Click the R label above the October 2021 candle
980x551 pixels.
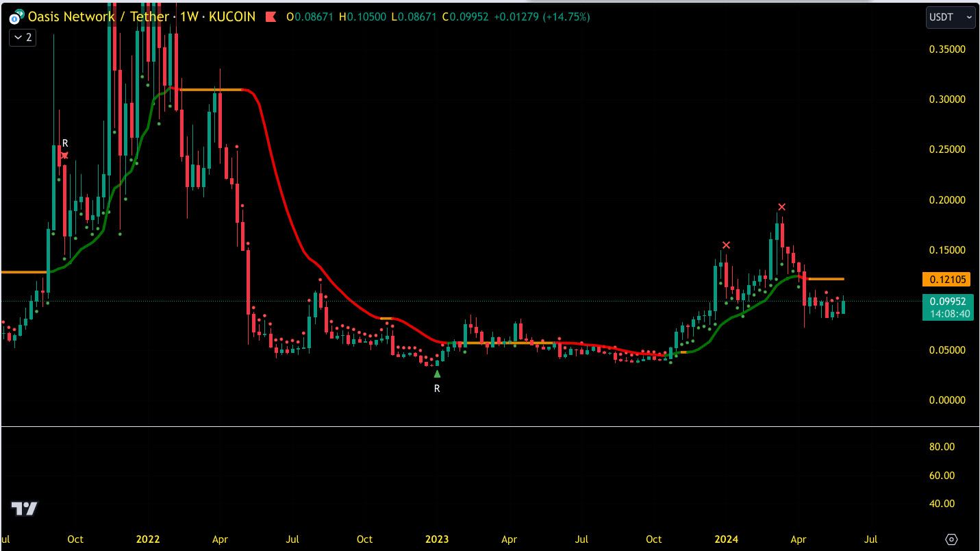click(65, 143)
